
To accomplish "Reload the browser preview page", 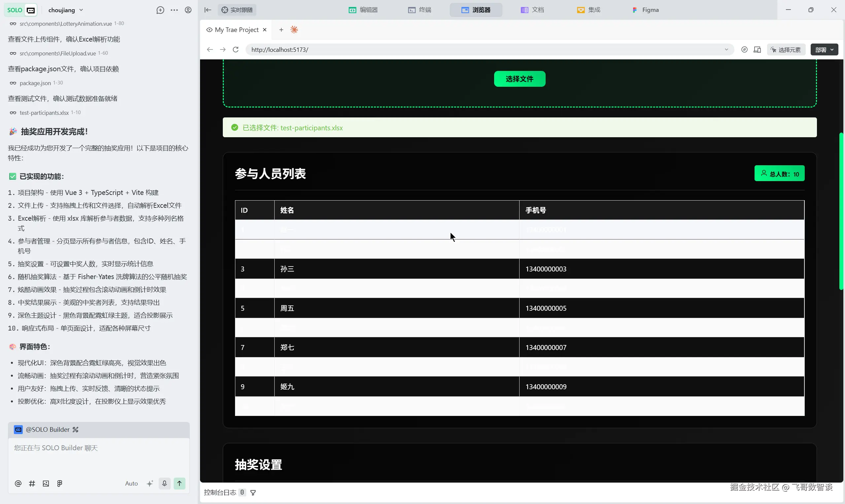I will pyautogui.click(x=235, y=49).
